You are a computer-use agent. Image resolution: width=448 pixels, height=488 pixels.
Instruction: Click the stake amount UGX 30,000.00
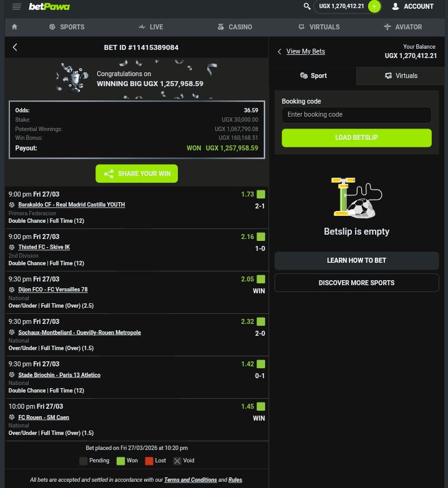point(240,120)
